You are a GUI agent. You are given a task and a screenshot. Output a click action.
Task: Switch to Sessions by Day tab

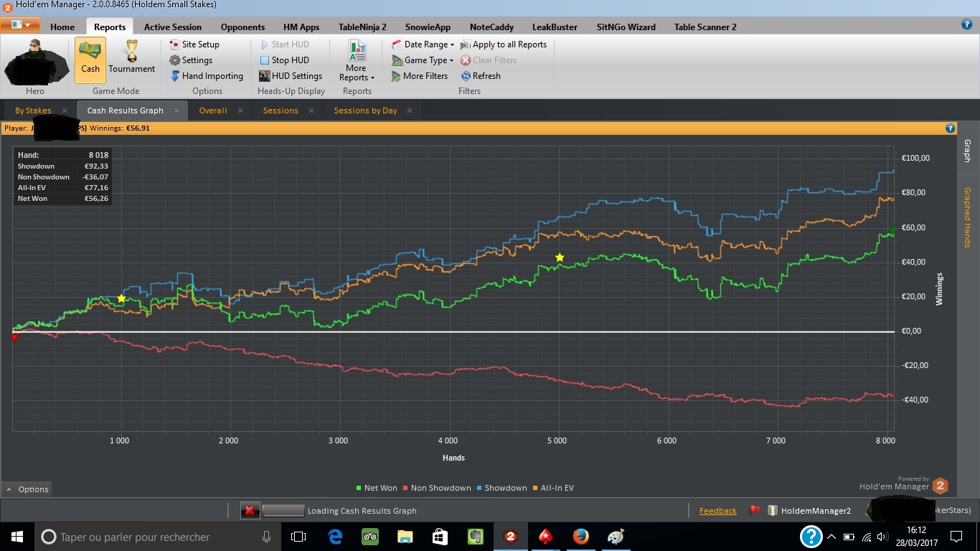[365, 110]
